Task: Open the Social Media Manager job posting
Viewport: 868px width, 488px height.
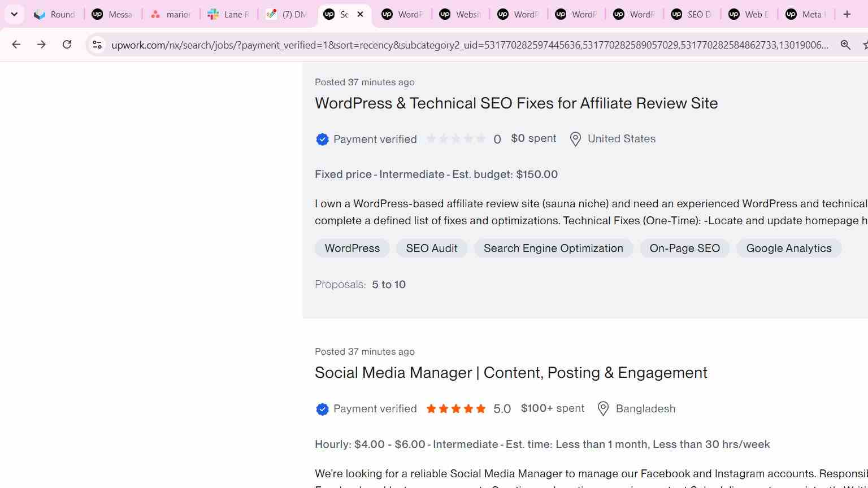Action: (x=511, y=373)
